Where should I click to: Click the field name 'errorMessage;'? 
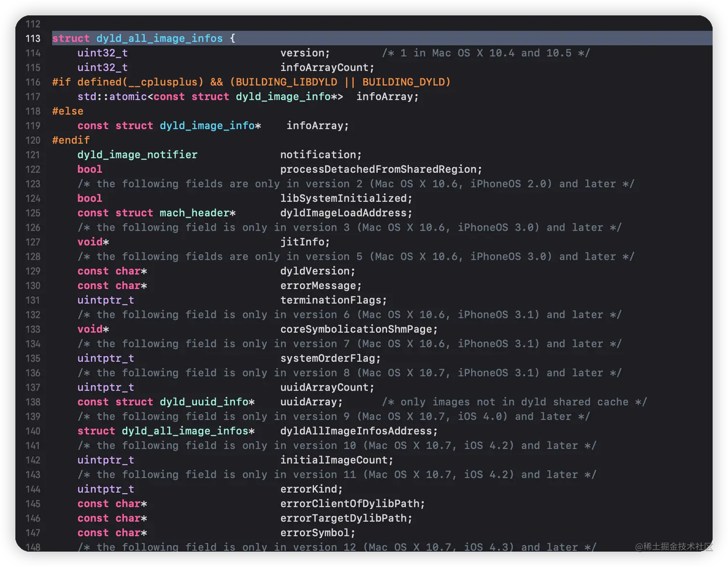[x=321, y=286]
